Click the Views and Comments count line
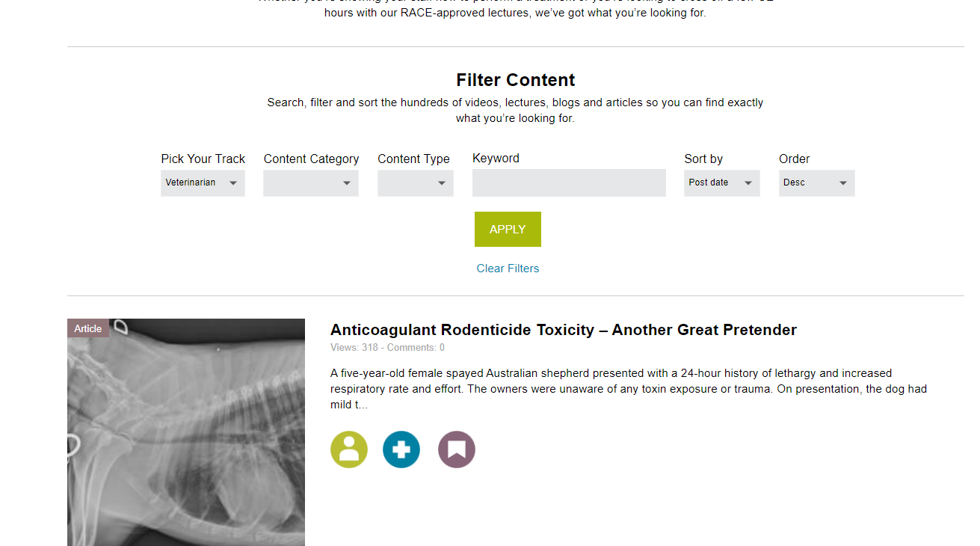The width and height of the screenshot is (980, 546). (387, 348)
